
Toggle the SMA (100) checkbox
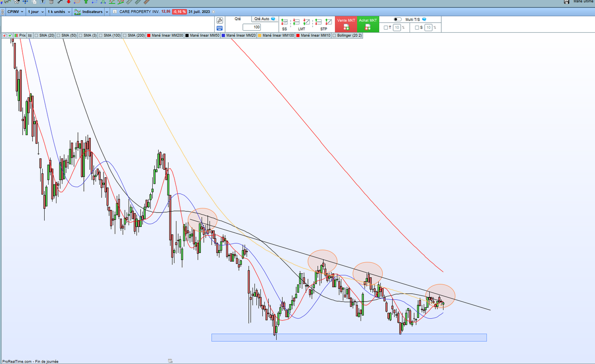101,36
